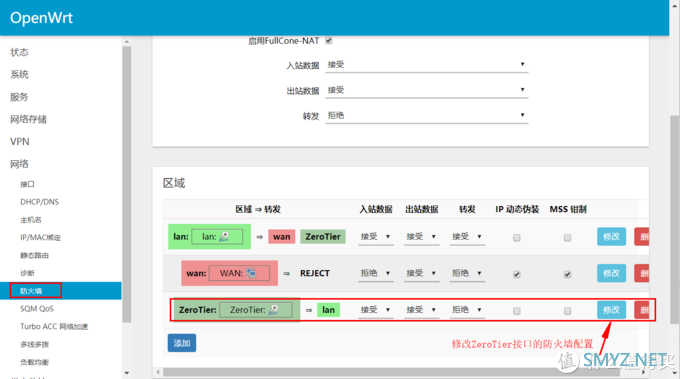The image size is (680, 379).
Task: Enable IP动态伪装 for the ZeroTier zone
Action: [x=517, y=311]
